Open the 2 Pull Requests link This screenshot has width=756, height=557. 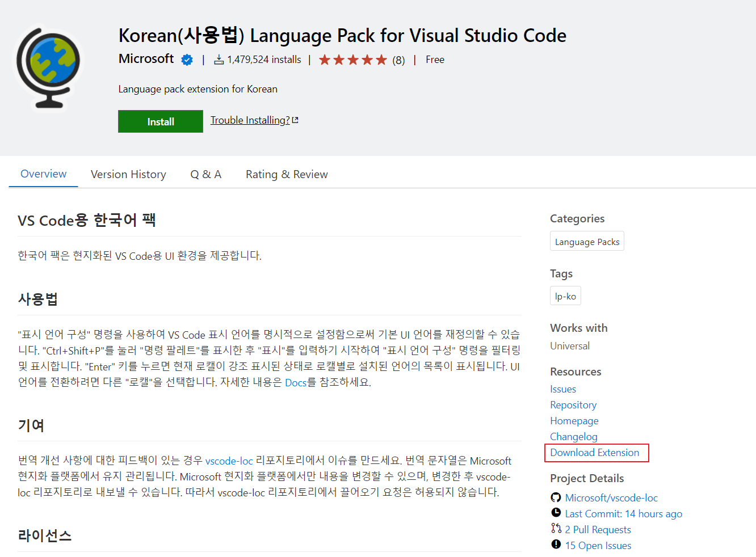pos(598,530)
